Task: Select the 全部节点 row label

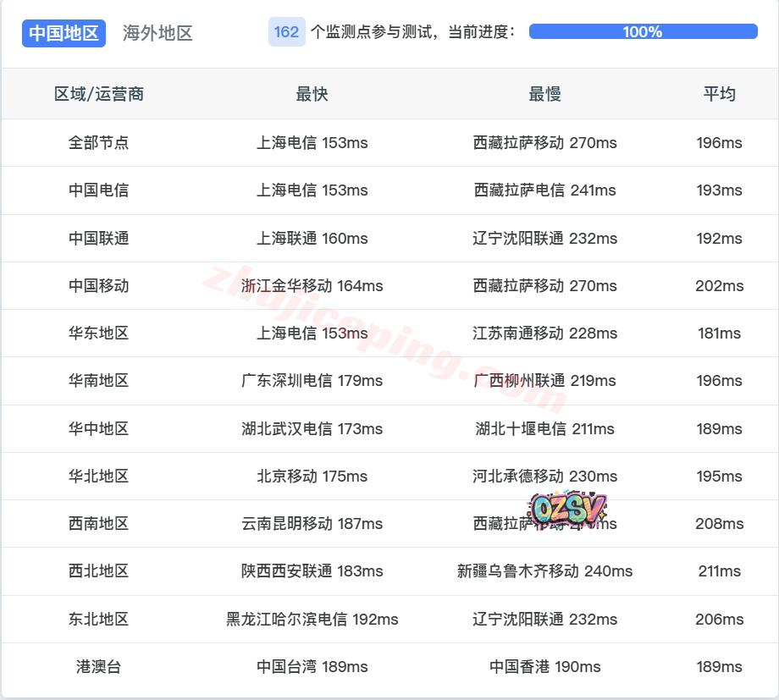Action: click(99, 143)
